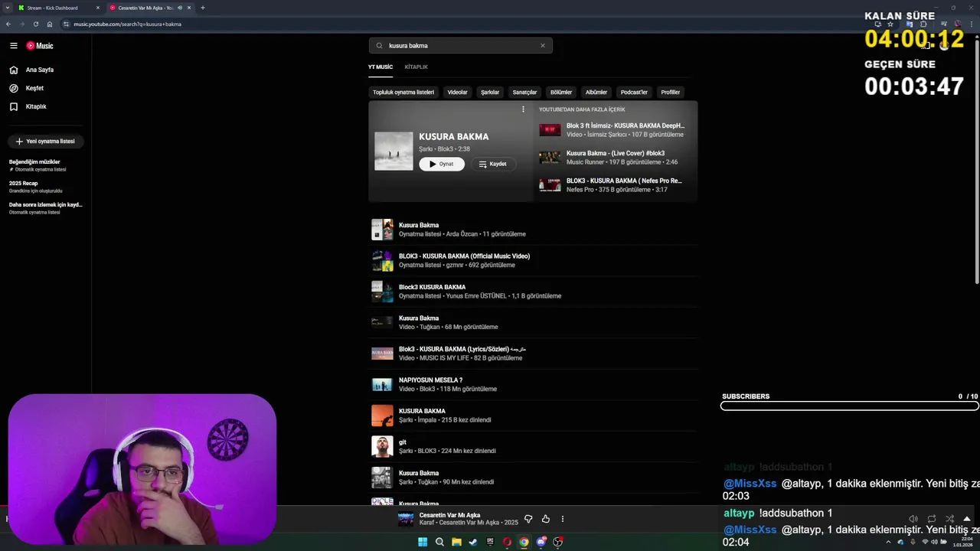Show hidden system tray icons
Image resolution: width=980 pixels, height=551 pixels.
coord(888,542)
